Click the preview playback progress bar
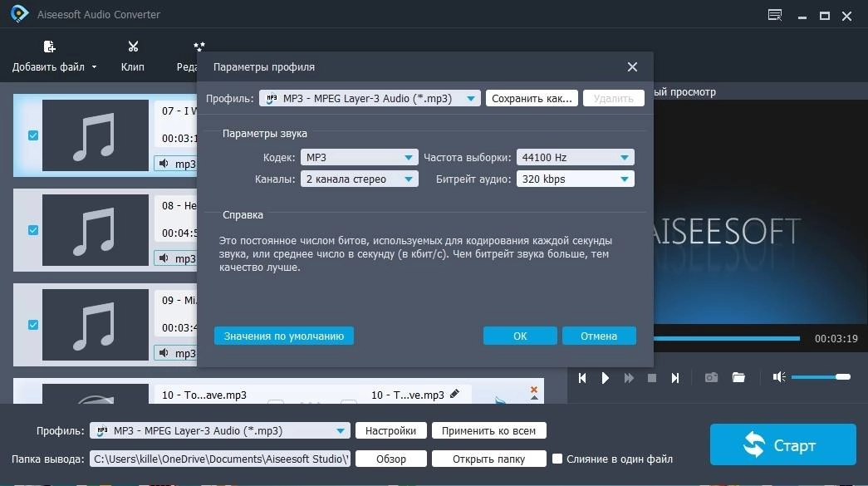Viewport: 868px width, 486px height. 726,338
